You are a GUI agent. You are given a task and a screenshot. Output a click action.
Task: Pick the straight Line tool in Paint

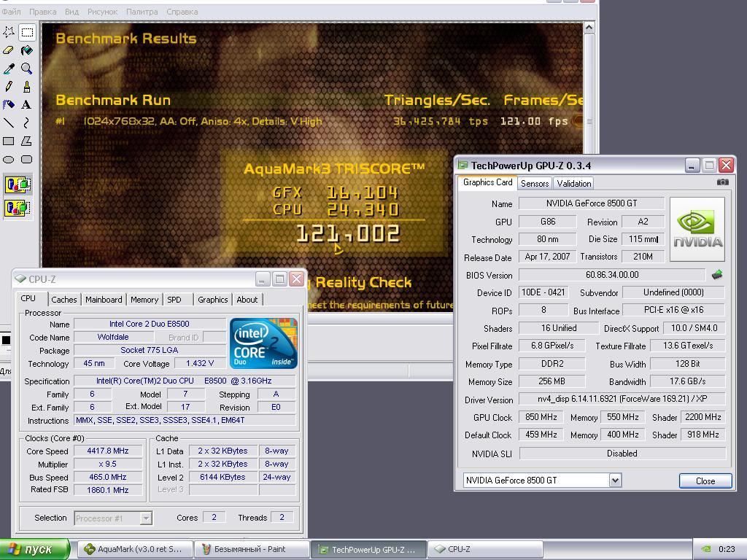pos(9,122)
